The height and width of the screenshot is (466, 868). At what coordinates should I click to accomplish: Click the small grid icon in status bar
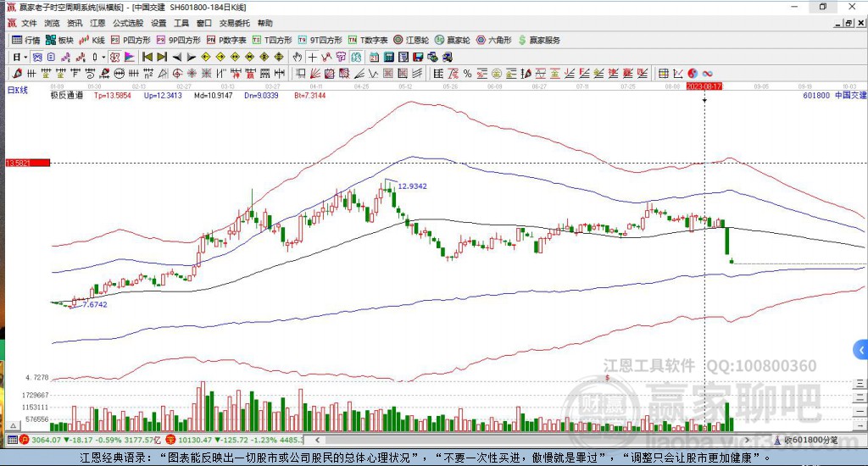[12, 440]
